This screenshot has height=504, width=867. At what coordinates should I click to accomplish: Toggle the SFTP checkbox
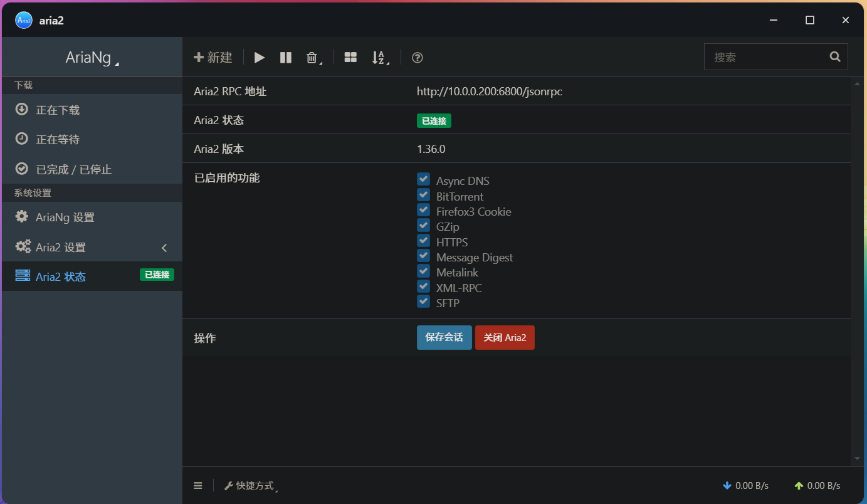[x=423, y=302]
